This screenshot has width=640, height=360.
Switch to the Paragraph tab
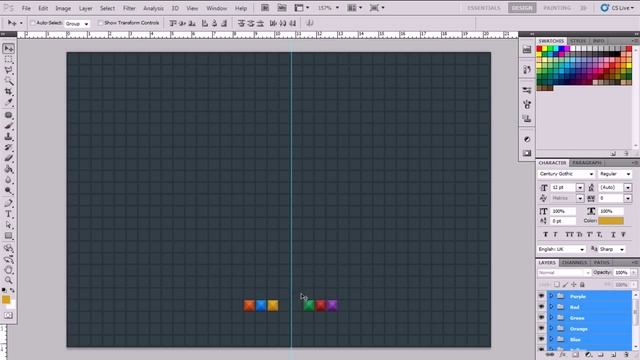click(x=587, y=163)
